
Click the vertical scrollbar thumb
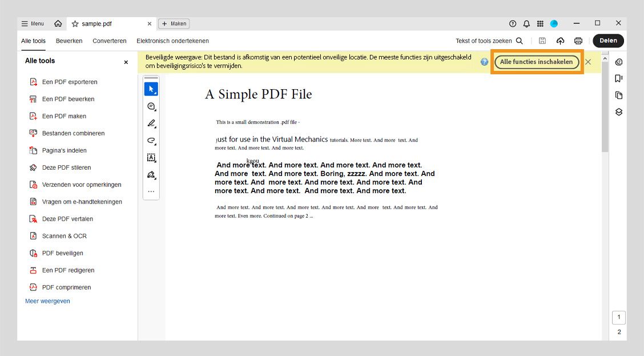605,107
